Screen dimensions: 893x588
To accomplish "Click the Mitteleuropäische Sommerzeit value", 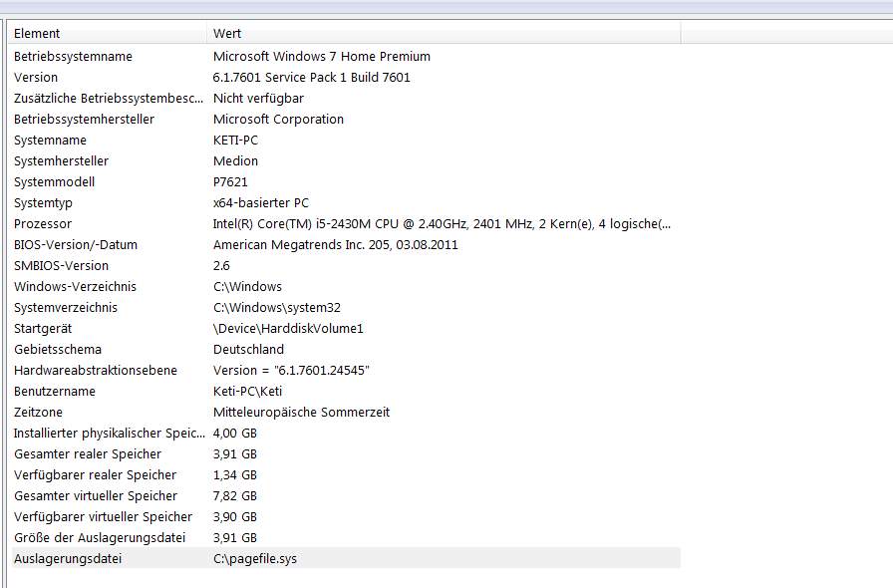I will (x=301, y=413).
